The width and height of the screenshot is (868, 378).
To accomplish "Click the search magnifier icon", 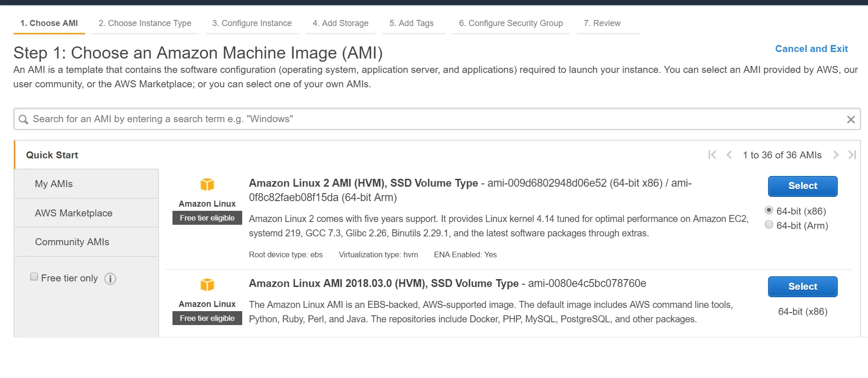I will [23, 119].
